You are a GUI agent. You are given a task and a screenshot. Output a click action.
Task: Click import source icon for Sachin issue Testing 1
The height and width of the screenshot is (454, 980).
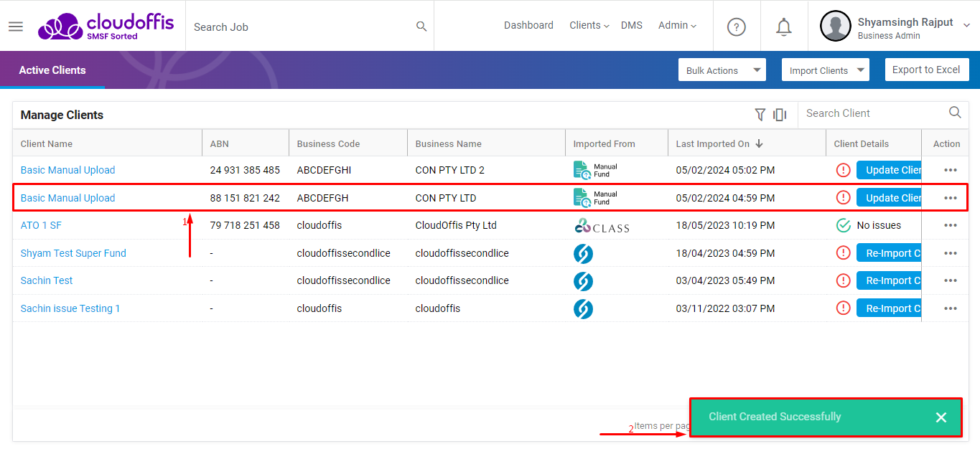click(x=583, y=308)
